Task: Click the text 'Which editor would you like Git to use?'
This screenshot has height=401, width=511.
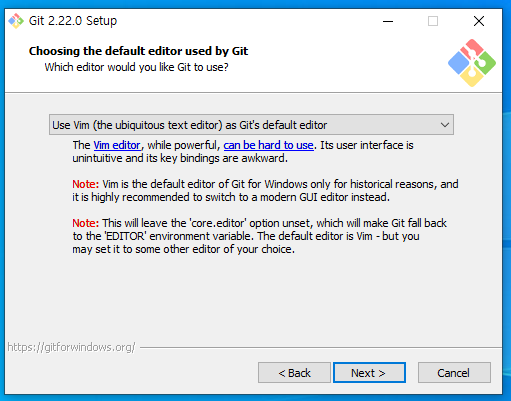Action: pos(137,67)
